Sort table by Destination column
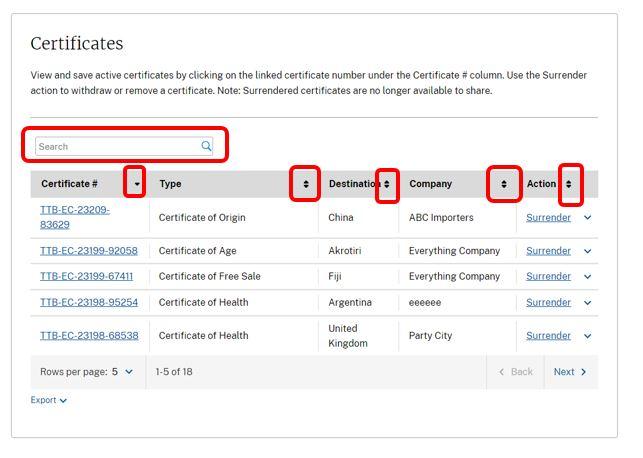Viewport: 643px width, 458px height. click(387, 184)
